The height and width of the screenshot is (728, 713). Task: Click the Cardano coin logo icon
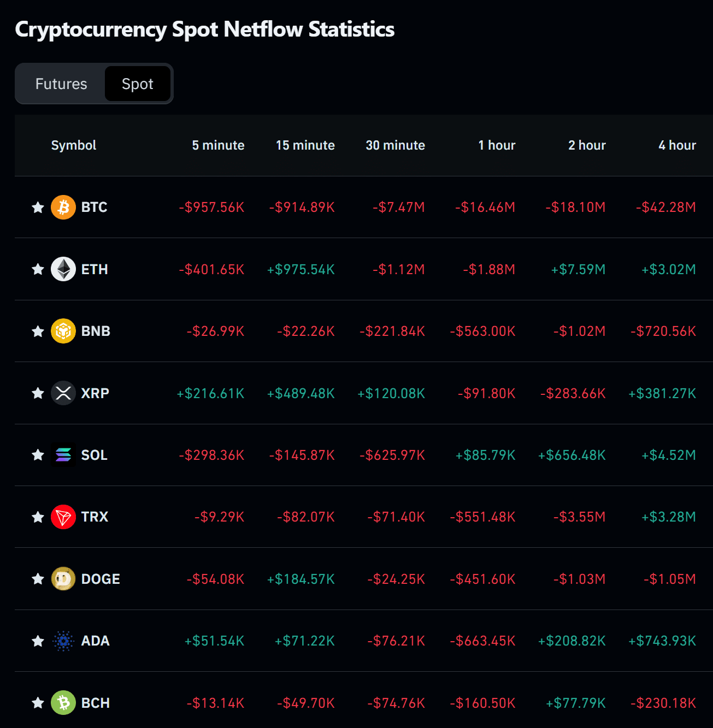pos(63,641)
